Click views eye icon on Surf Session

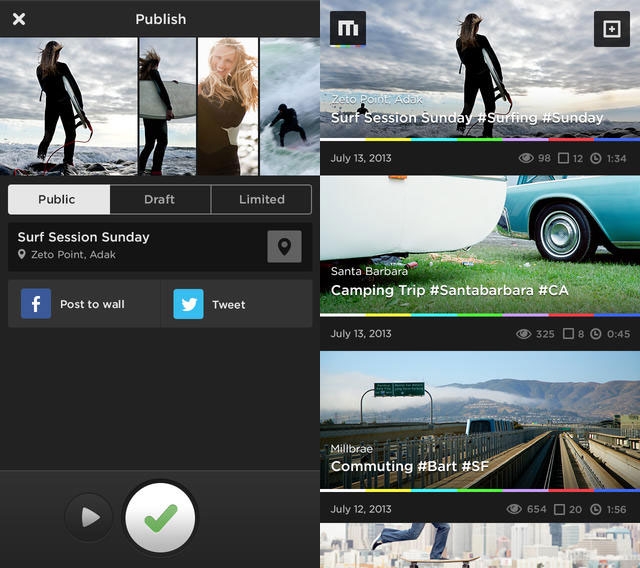(x=526, y=158)
